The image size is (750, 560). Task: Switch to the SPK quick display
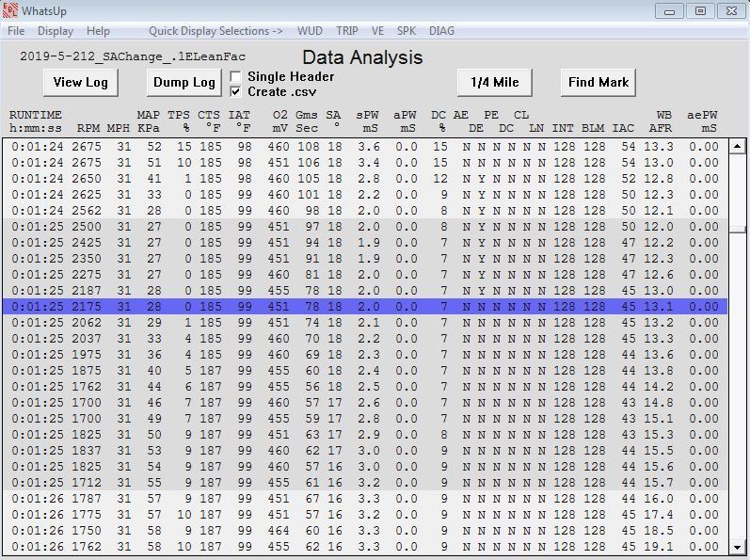407,31
